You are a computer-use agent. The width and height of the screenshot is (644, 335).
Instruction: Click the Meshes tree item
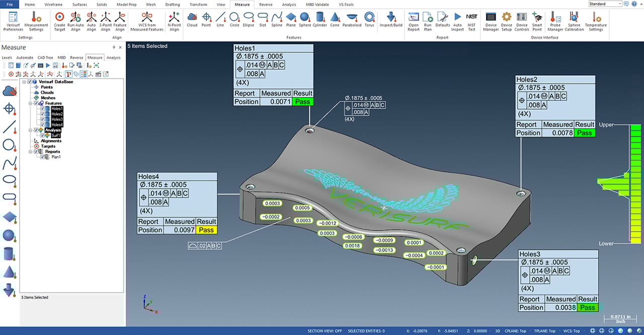pos(48,98)
